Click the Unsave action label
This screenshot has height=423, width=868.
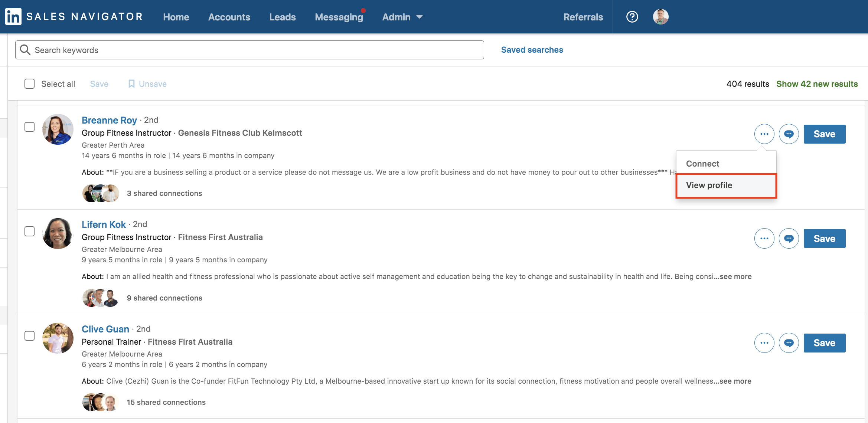tap(153, 84)
